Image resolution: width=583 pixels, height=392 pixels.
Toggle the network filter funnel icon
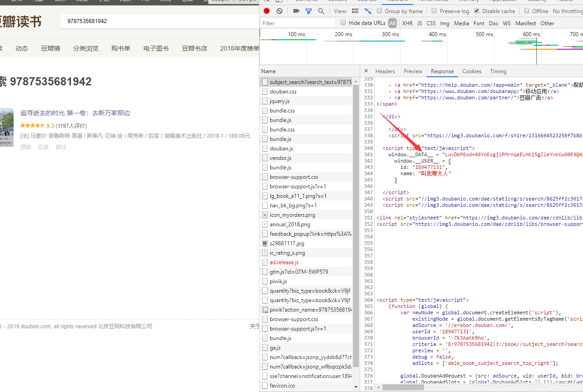coord(309,11)
